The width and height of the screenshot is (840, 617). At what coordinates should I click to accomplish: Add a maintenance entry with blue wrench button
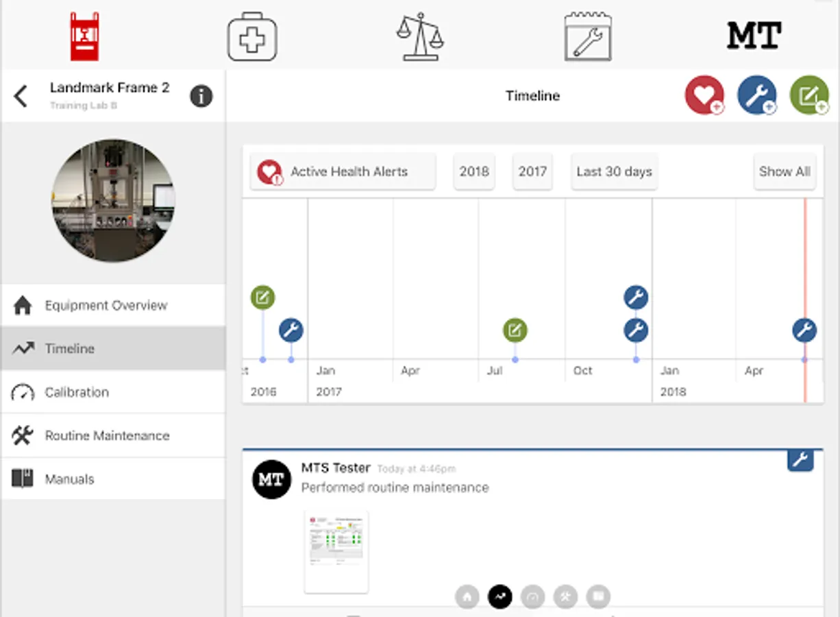tap(757, 95)
